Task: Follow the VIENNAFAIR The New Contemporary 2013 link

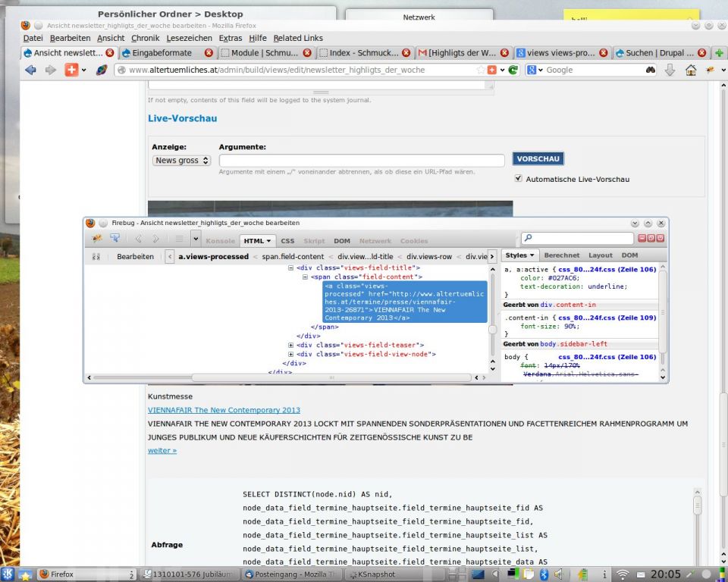Action: [x=224, y=410]
